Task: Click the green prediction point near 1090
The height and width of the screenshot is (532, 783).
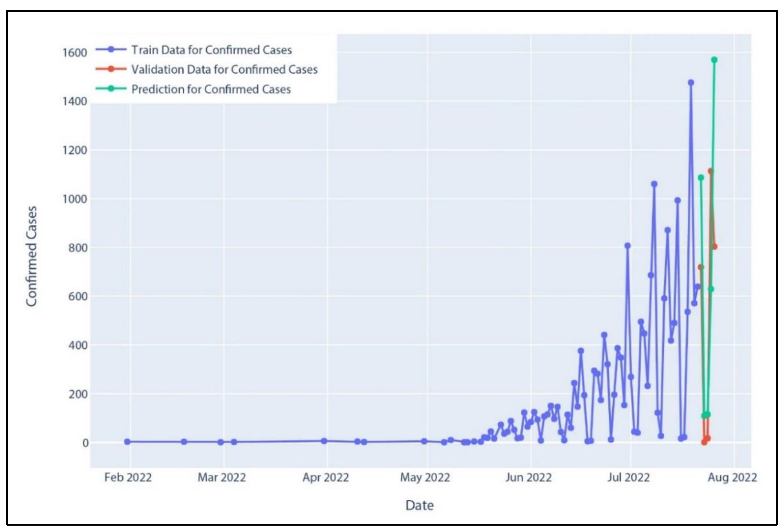Action: click(x=701, y=178)
